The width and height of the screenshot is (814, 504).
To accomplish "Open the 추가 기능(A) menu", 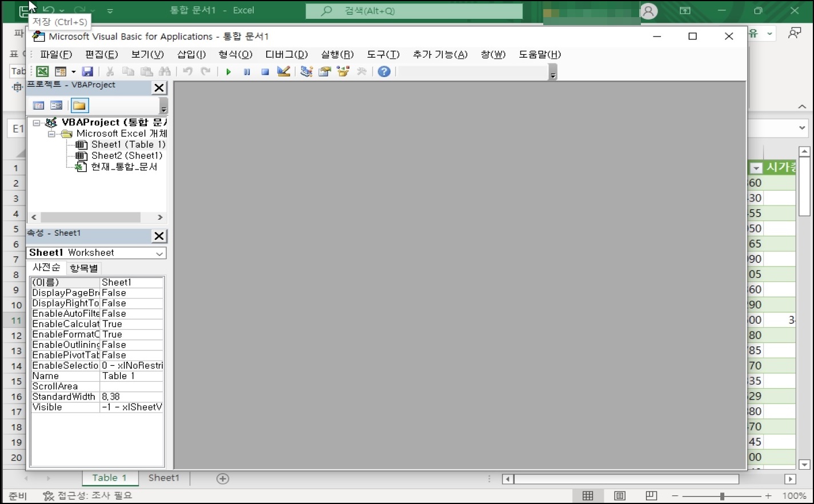I will tap(440, 54).
